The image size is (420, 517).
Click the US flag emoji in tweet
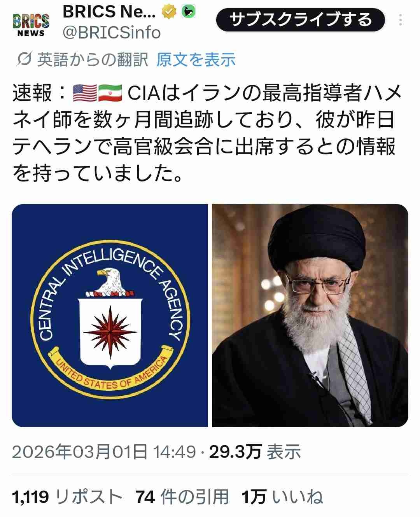(x=85, y=93)
